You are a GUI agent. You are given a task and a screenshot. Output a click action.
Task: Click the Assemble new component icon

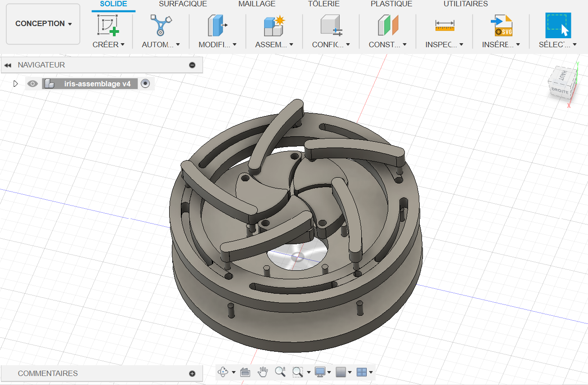pyautogui.click(x=274, y=25)
